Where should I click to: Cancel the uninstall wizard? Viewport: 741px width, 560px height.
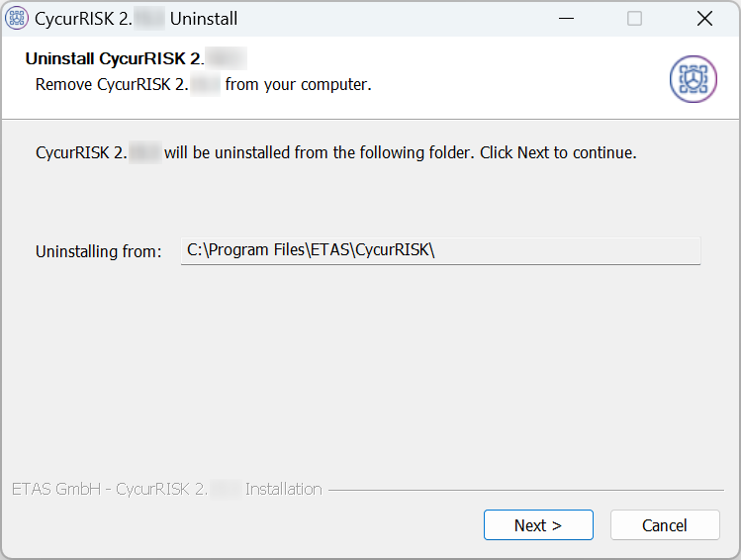point(664,525)
